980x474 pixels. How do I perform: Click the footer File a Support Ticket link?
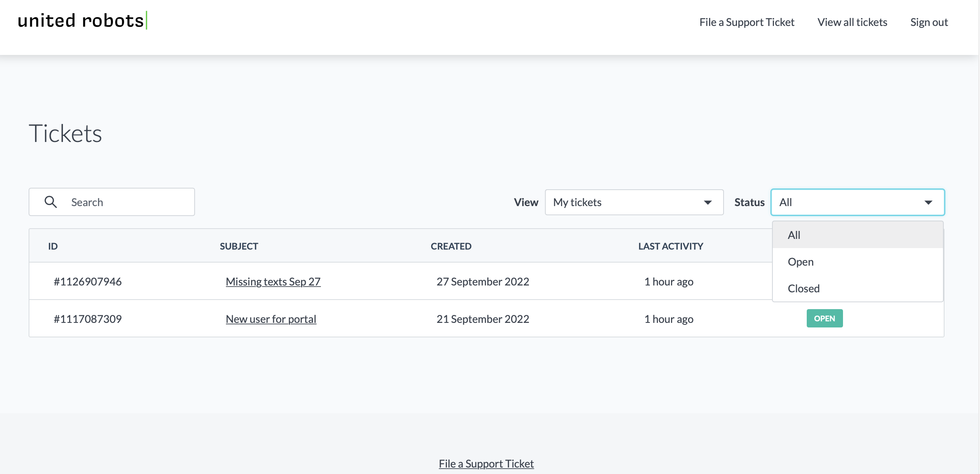point(486,464)
